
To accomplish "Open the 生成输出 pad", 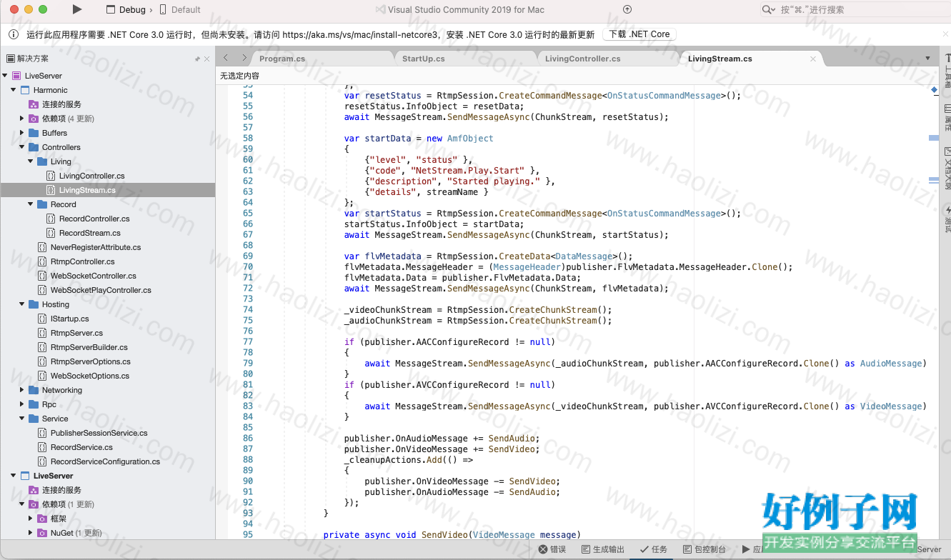I will (603, 549).
